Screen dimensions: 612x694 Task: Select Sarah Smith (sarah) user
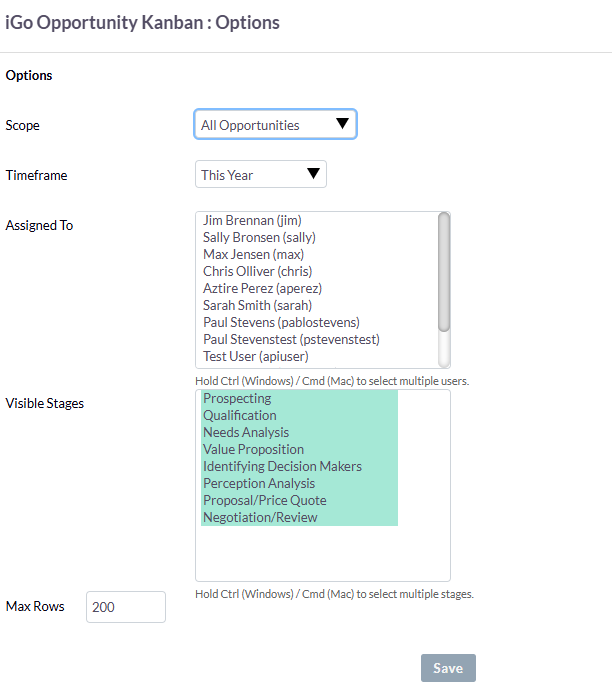(257, 305)
